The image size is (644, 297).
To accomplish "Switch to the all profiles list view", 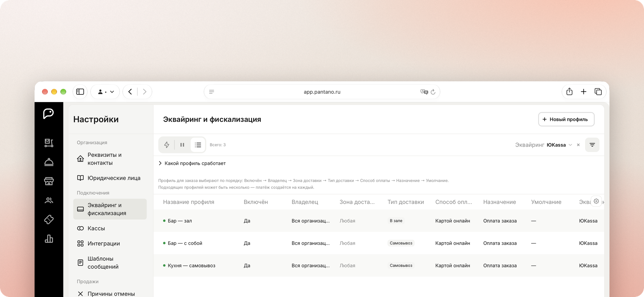I will coord(198,145).
